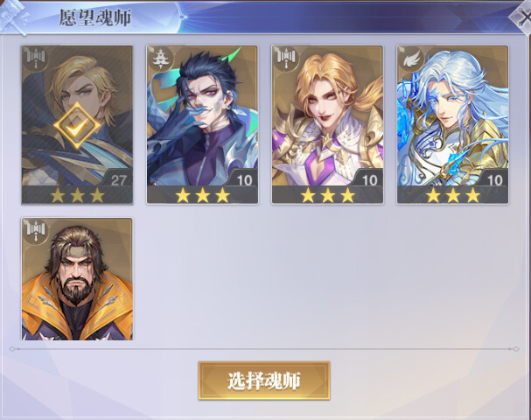531x420 pixels.
Task: Select the bearded man in orange coat
Action: 77,279
